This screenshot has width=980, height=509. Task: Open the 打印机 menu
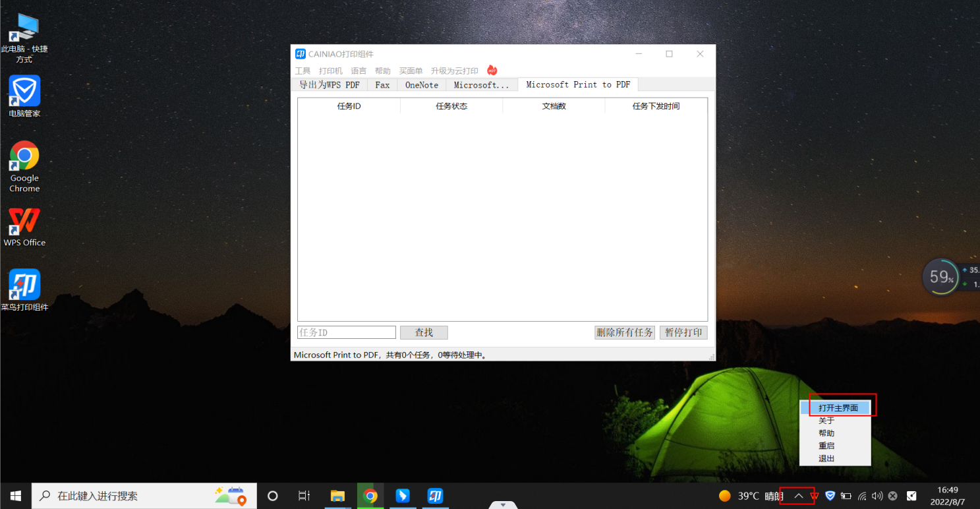[x=330, y=71]
